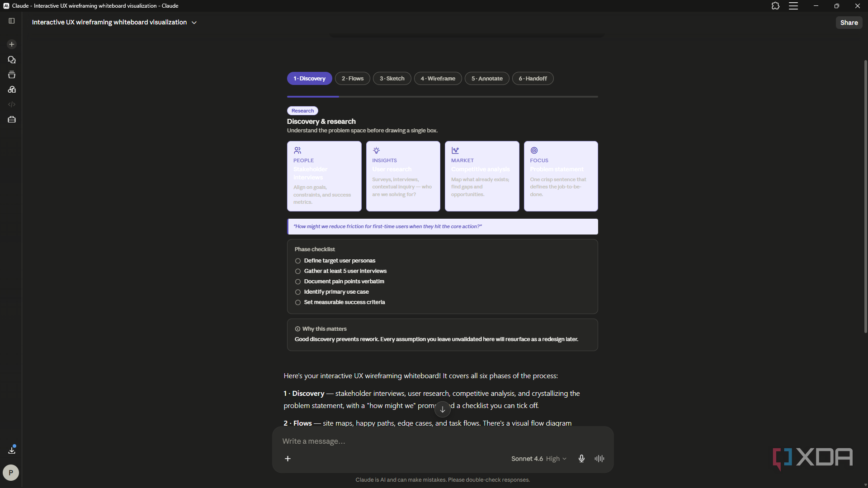
Task: Click the microphone dictation icon
Action: pos(581,459)
